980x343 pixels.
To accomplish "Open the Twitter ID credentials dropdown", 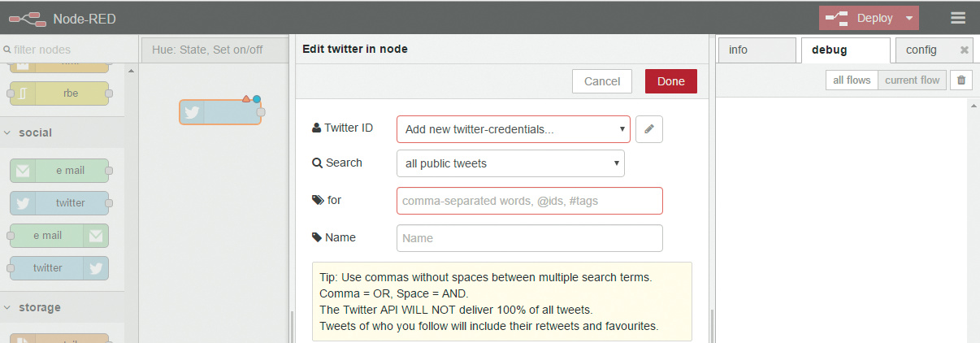I will tap(513, 129).
